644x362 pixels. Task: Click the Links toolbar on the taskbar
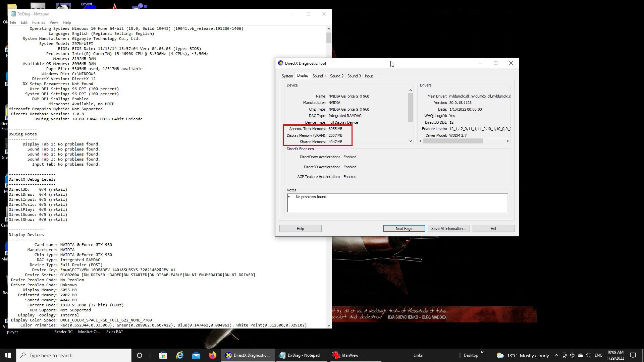pyautogui.click(x=418, y=355)
